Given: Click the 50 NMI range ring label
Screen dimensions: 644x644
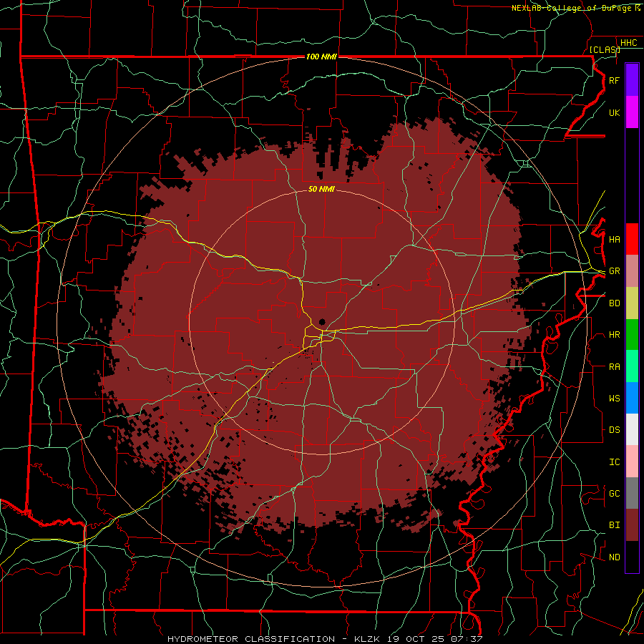Looking at the screenshot, I should pos(321,189).
